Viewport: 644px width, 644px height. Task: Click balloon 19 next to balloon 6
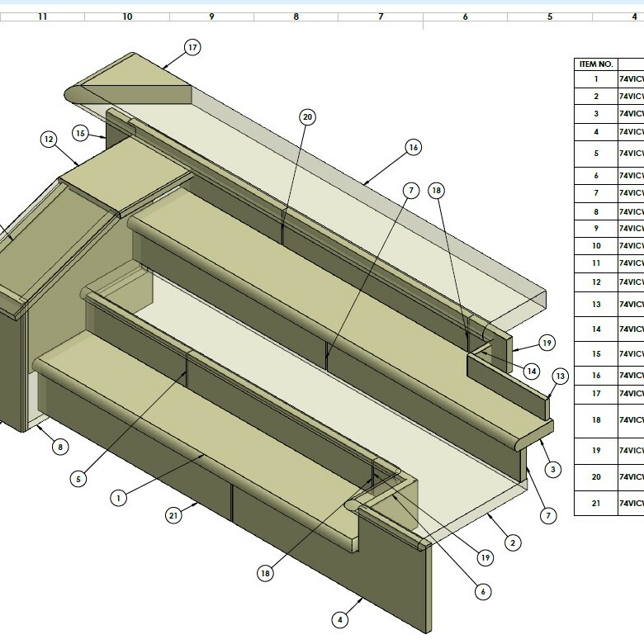(x=485, y=558)
